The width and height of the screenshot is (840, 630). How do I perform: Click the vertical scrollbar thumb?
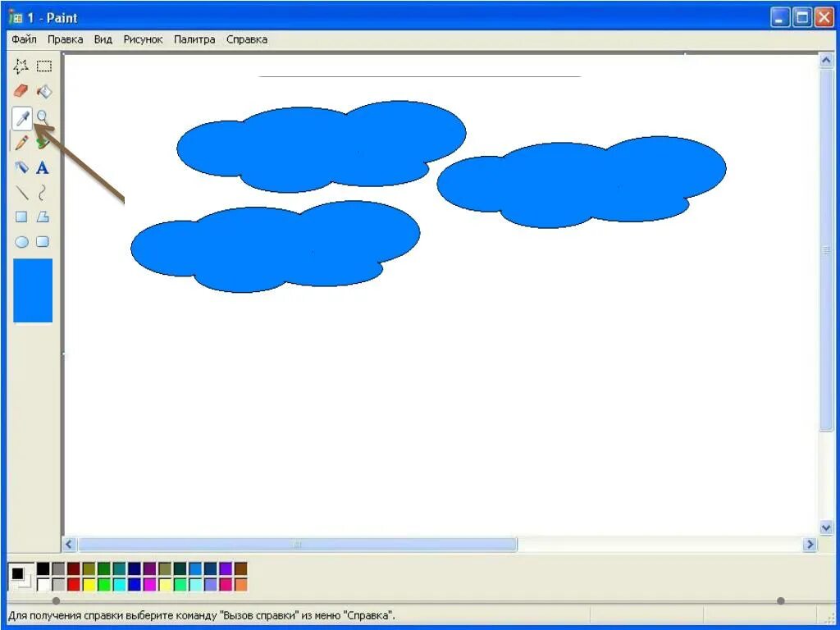pyautogui.click(x=826, y=249)
